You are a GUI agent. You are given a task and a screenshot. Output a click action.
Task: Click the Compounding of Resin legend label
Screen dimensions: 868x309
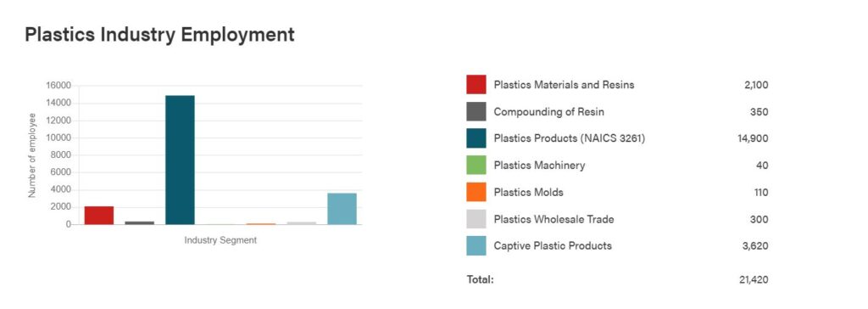548,112
